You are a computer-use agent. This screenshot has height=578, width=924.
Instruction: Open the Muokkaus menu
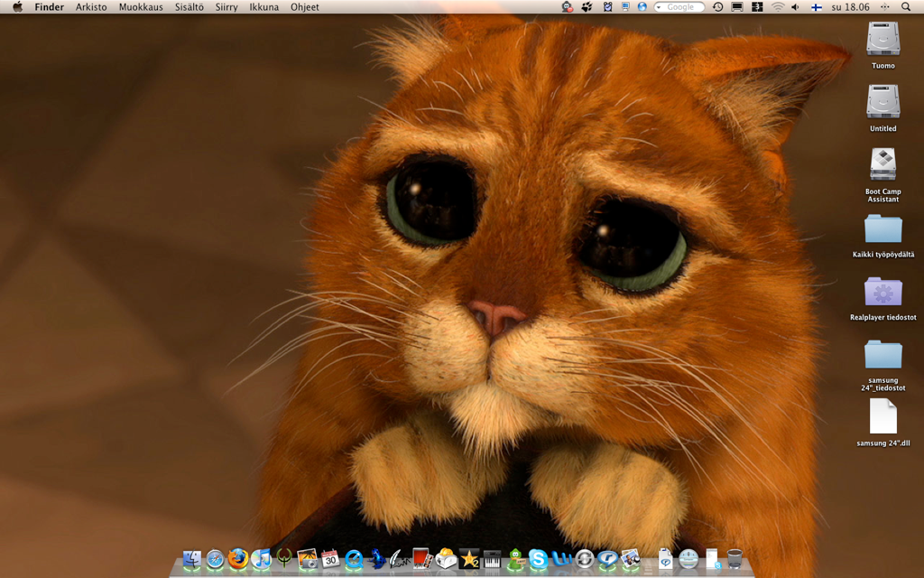coord(141,7)
